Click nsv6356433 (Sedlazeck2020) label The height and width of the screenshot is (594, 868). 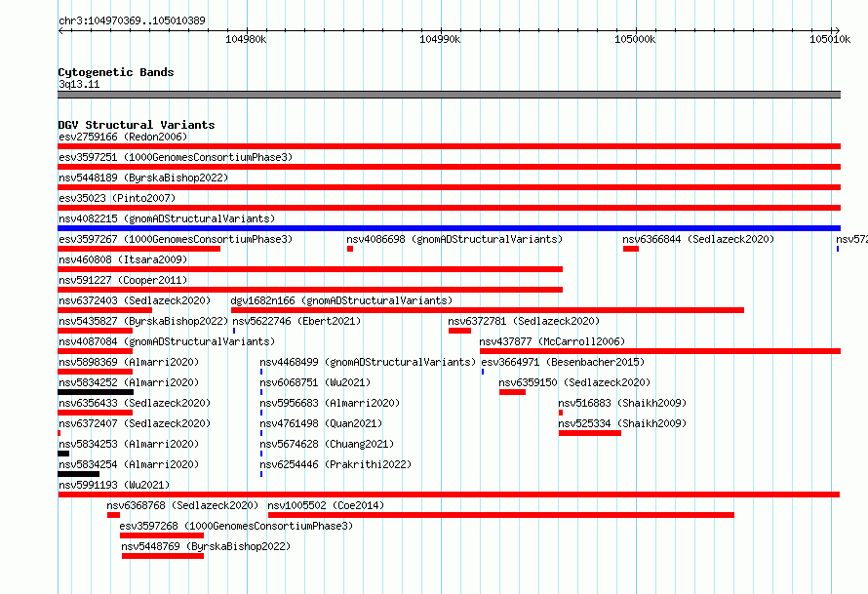tap(135, 403)
